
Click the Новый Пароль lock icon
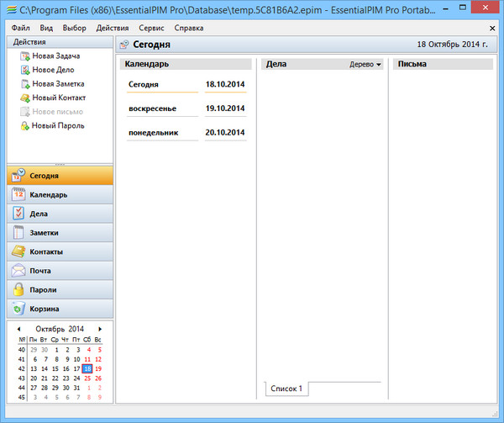(x=24, y=126)
